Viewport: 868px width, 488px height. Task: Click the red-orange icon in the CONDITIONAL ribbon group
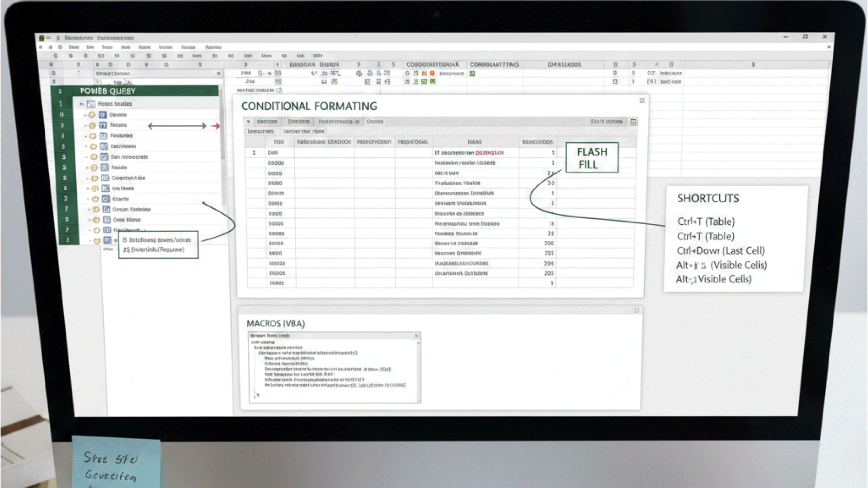pos(432,73)
